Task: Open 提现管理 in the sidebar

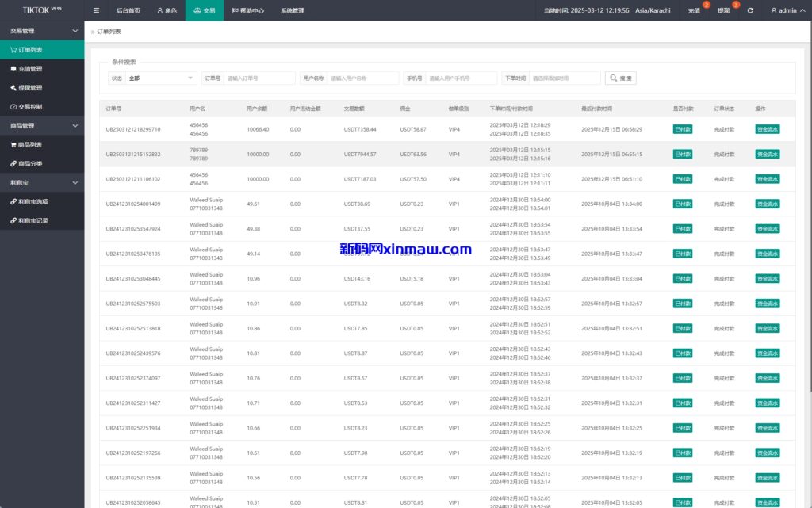Action: [30, 88]
